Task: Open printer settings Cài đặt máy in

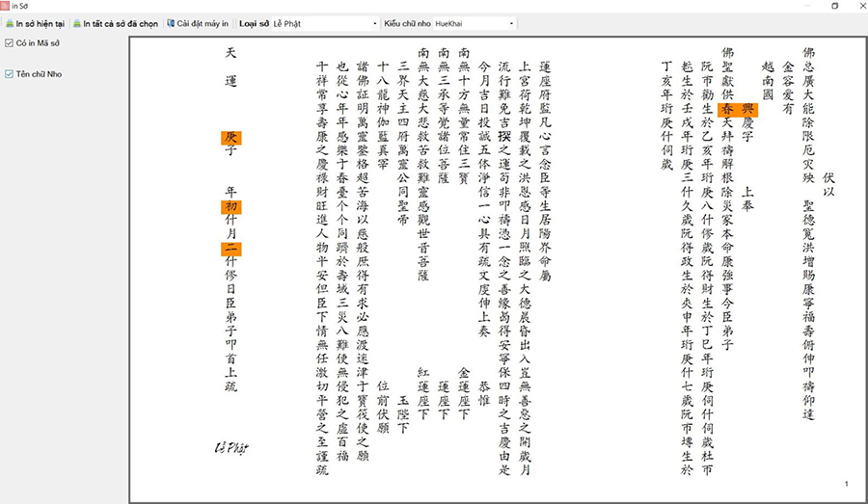Action: click(x=198, y=24)
